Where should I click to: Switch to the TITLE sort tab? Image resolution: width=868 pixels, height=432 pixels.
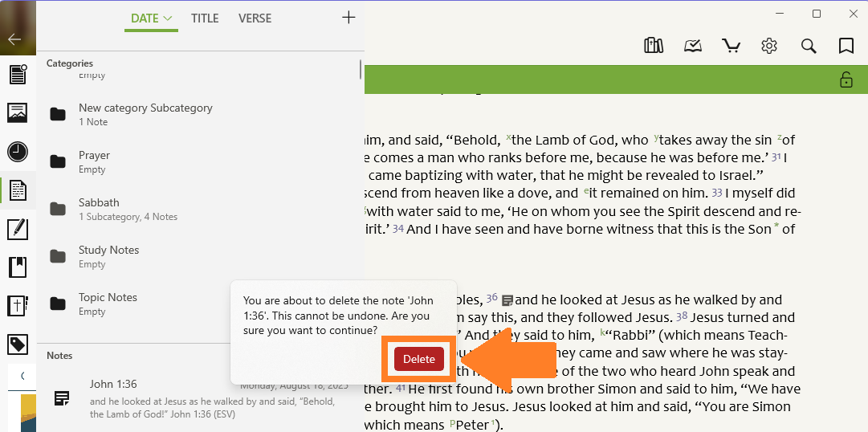point(205,18)
